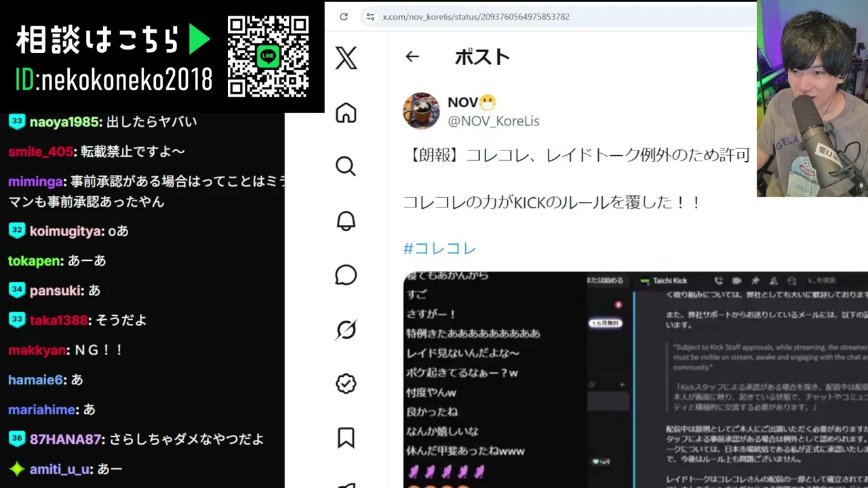The image size is (868, 488).
Task: Click the green star badge beside amiti_u_u
Action: [x=17, y=468]
